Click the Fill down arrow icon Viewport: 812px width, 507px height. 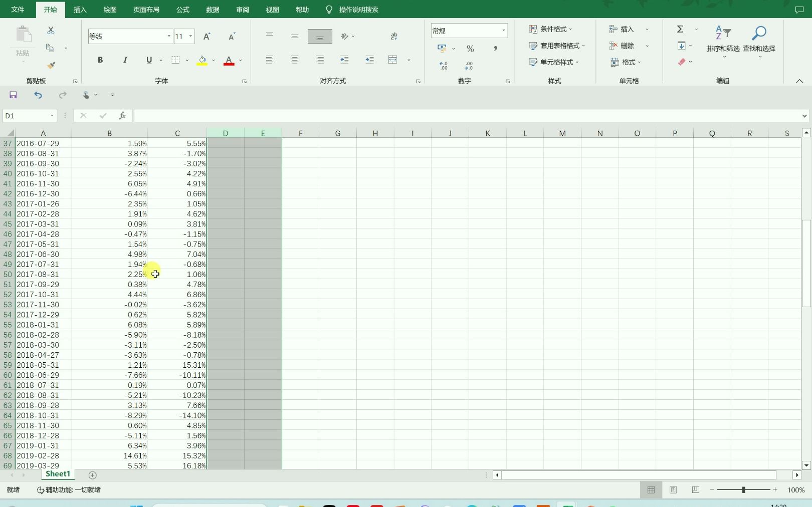[x=681, y=46]
